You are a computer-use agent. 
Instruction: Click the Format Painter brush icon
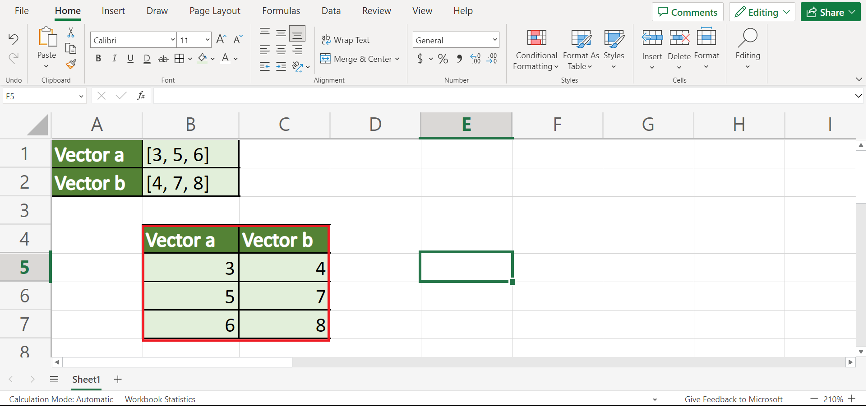point(71,65)
